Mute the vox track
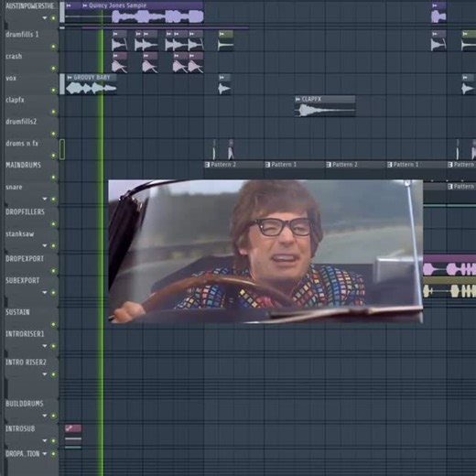476x476 pixels. tap(54, 90)
